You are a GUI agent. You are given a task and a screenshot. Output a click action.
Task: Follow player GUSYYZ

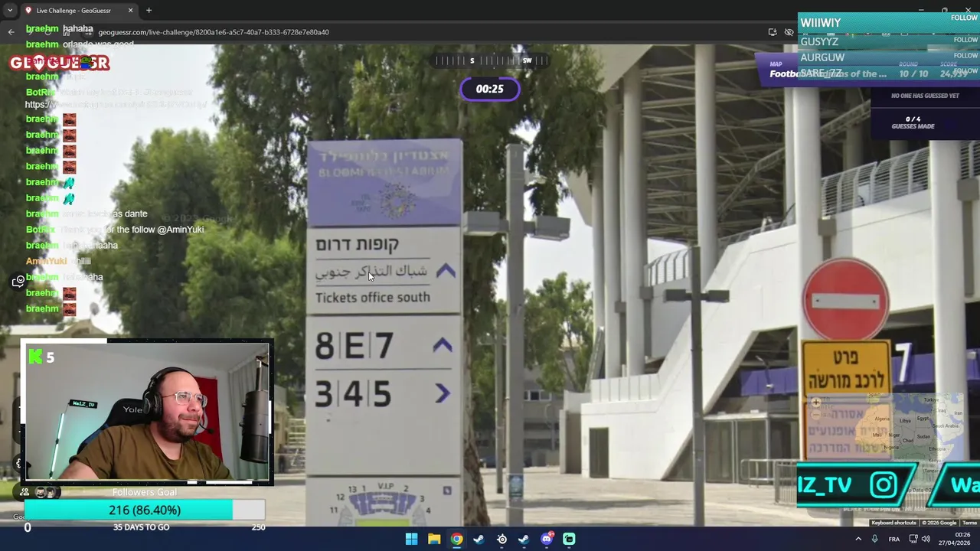point(964,39)
